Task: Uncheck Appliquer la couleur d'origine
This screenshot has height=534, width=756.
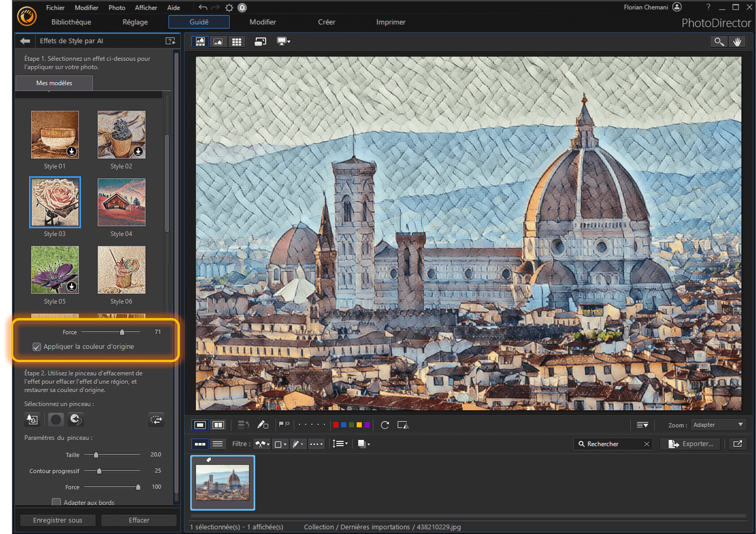Action: pyautogui.click(x=37, y=347)
